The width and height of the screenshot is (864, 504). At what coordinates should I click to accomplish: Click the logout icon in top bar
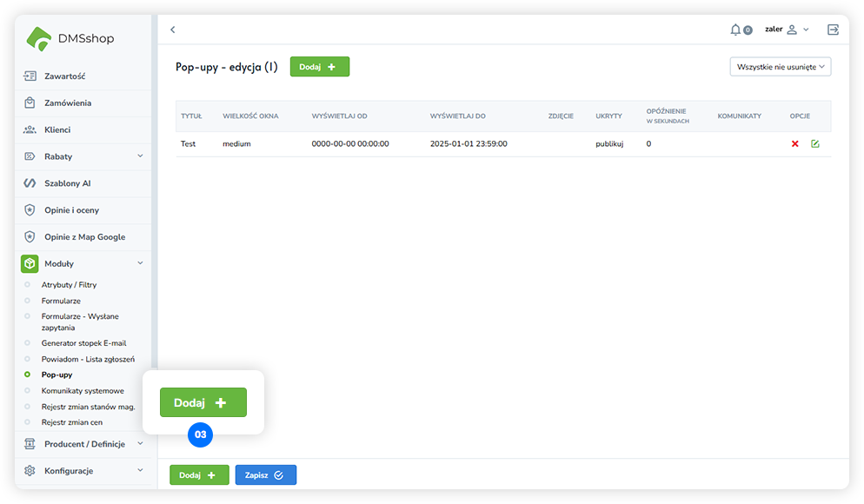pos(833,30)
